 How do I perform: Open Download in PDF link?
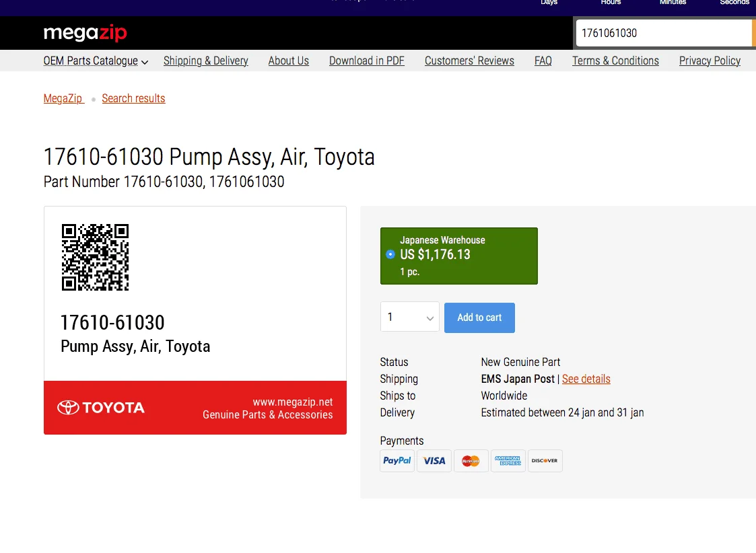366,61
